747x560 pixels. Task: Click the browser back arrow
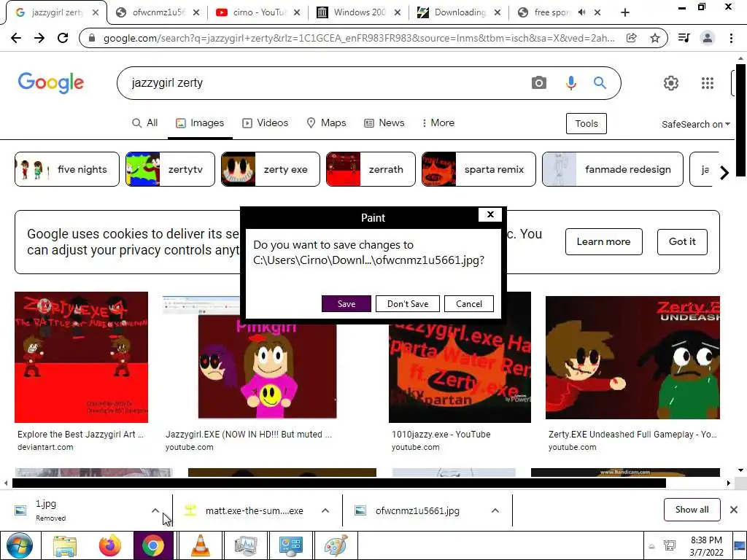click(x=16, y=38)
